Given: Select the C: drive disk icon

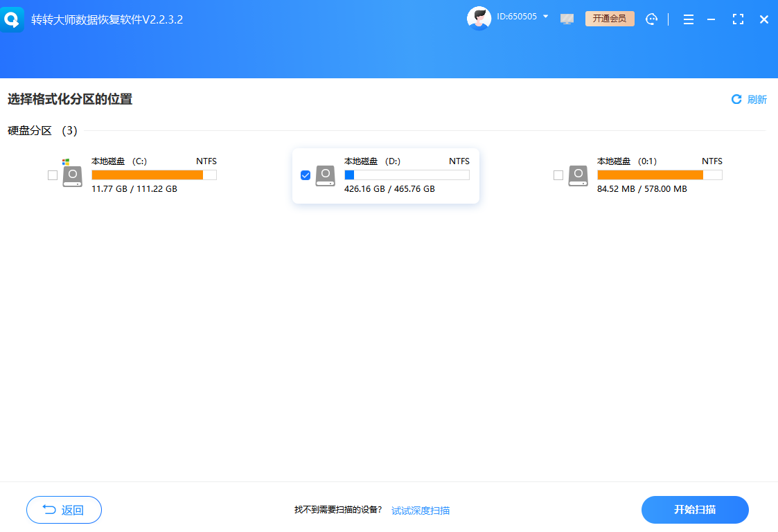Looking at the screenshot, I should point(72,175).
